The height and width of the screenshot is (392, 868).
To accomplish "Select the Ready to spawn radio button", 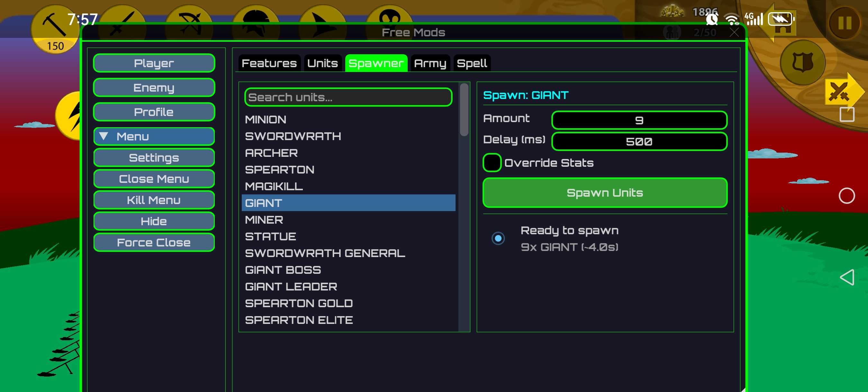I will coord(498,238).
